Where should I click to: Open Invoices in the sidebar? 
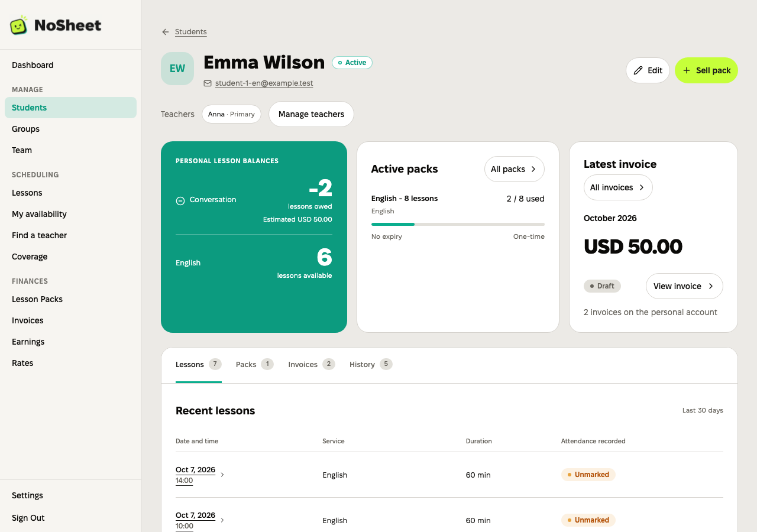[70, 320]
